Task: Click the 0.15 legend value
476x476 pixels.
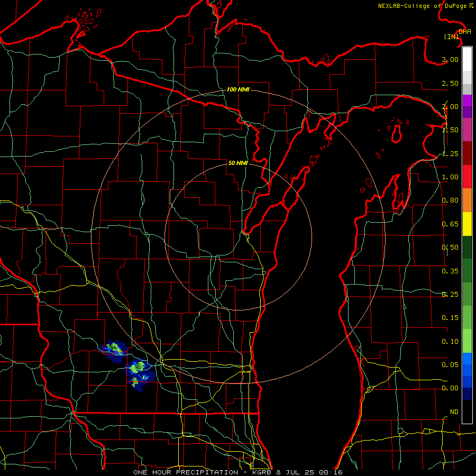Action: click(x=450, y=318)
